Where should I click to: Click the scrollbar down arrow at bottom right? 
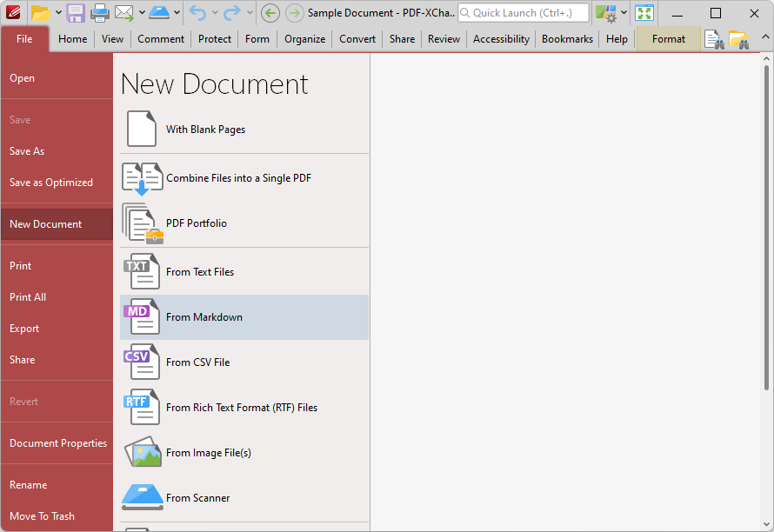tap(766, 524)
